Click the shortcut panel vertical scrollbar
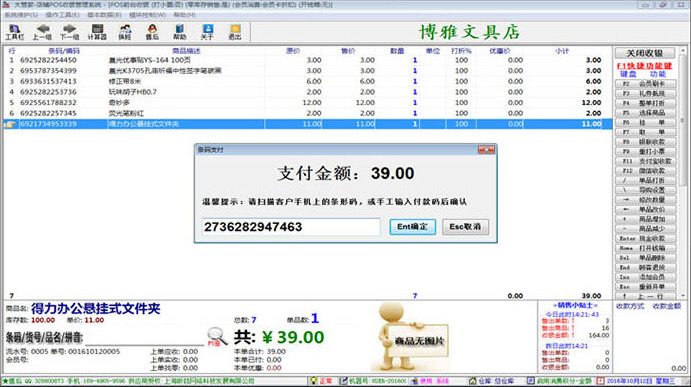Screen dimensions: 691x387 pyautogui.click(x=683, y=174)
